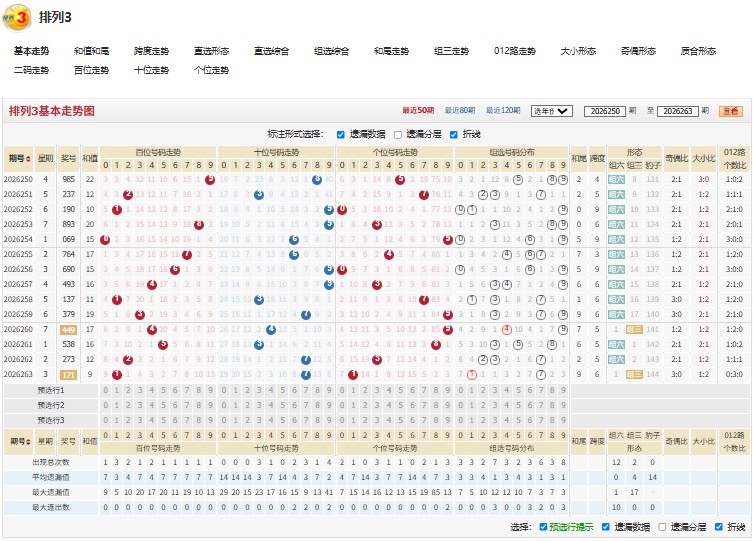The width and height of the screenshot is (753, 541).
Task: Click the top 奇偶比 column header
Action: click(x=676, y=158)
